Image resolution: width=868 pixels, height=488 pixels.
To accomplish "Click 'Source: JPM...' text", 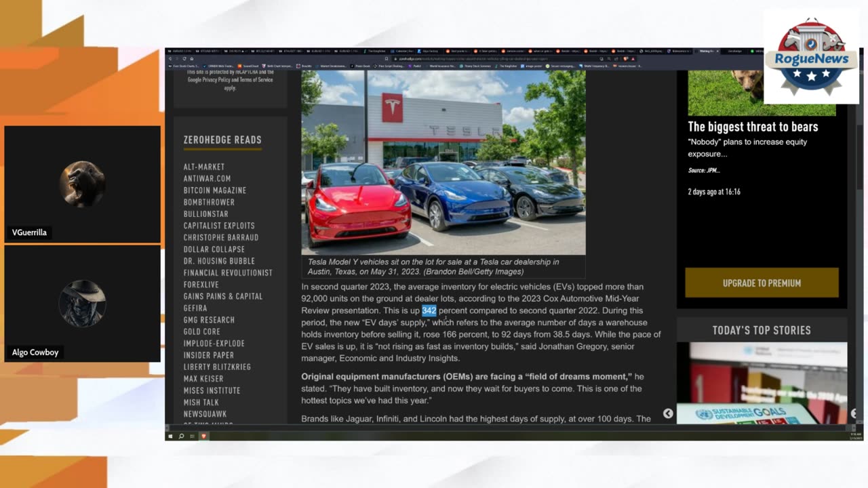I will click(x=704, y=170).
